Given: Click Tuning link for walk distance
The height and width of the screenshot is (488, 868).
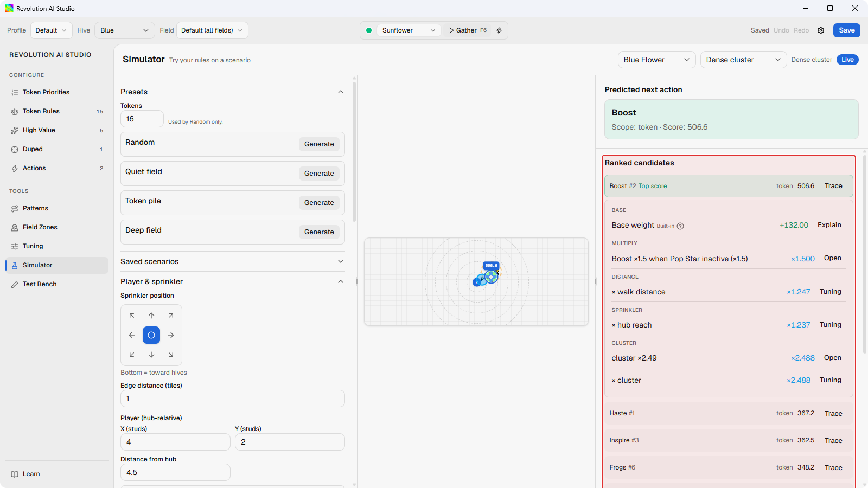Looking at the screenshot, I should [831, 292].
